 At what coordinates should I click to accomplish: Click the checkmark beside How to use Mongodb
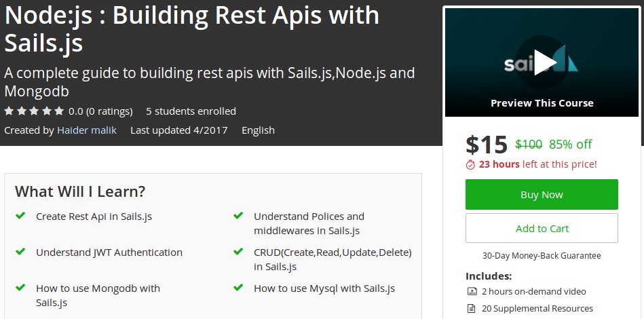point(20,288)
